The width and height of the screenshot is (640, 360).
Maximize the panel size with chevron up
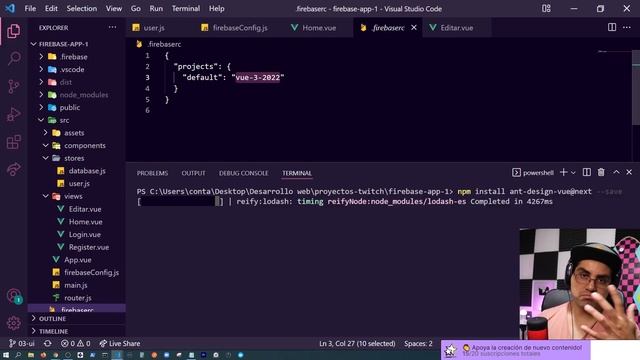click(x=616, y=173)
